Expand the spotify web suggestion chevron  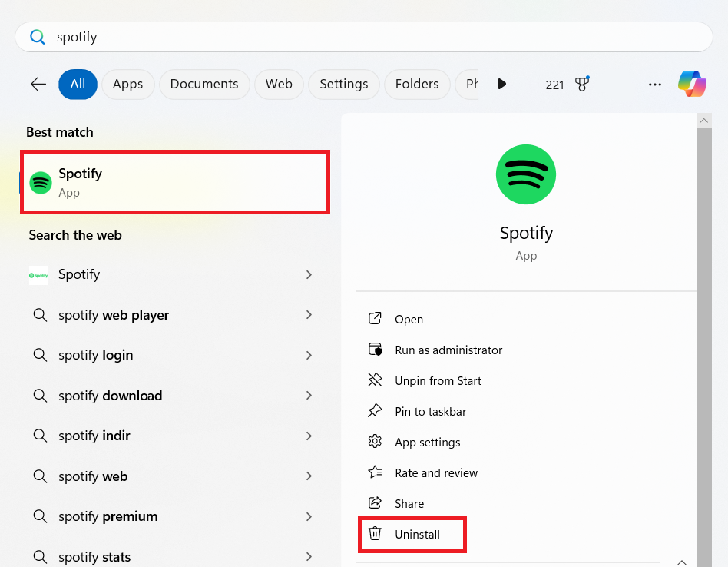point(309,476)
